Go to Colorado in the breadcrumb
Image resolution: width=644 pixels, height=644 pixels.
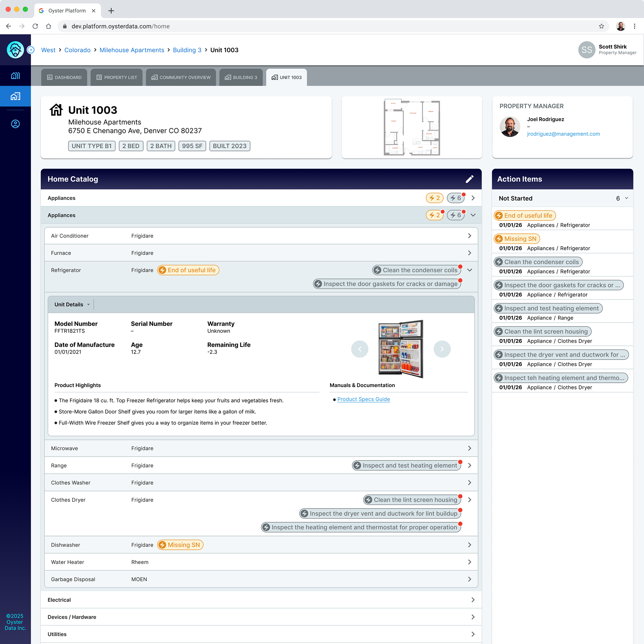[77, 50]
